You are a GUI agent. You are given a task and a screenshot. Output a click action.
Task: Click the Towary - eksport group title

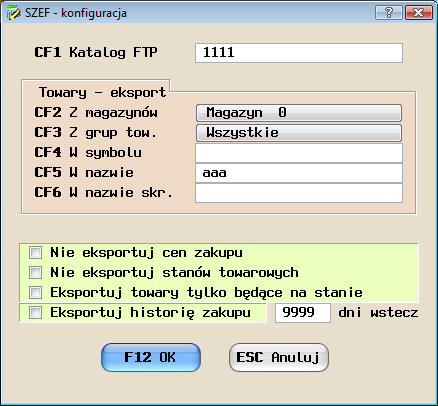click(x=102, y=92)
